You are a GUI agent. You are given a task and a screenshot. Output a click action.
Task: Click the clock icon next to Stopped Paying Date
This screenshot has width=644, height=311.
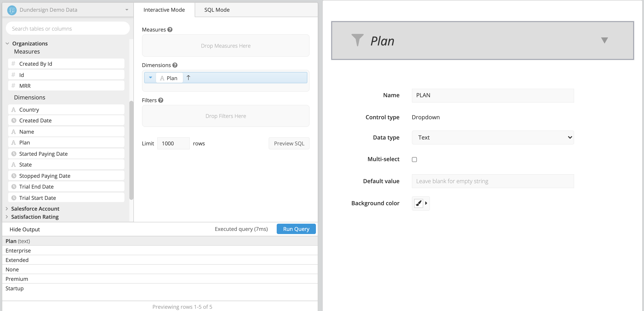click(x=14, y=176)
